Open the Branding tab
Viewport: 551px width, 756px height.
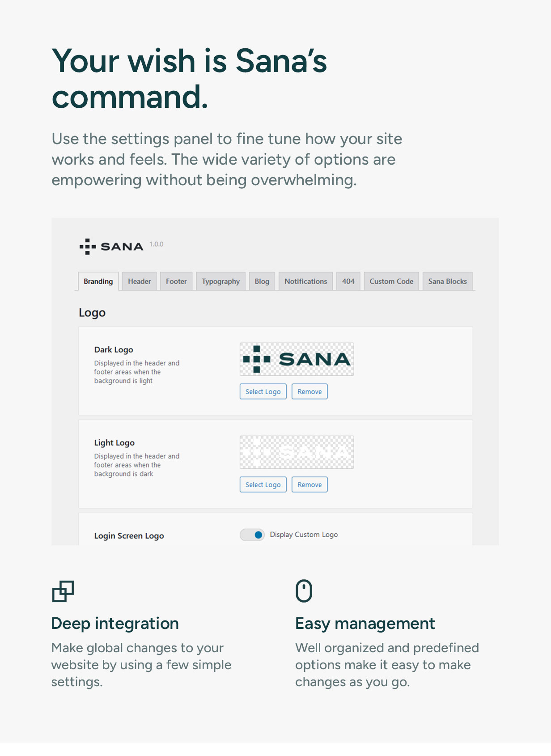click(98, 281)
